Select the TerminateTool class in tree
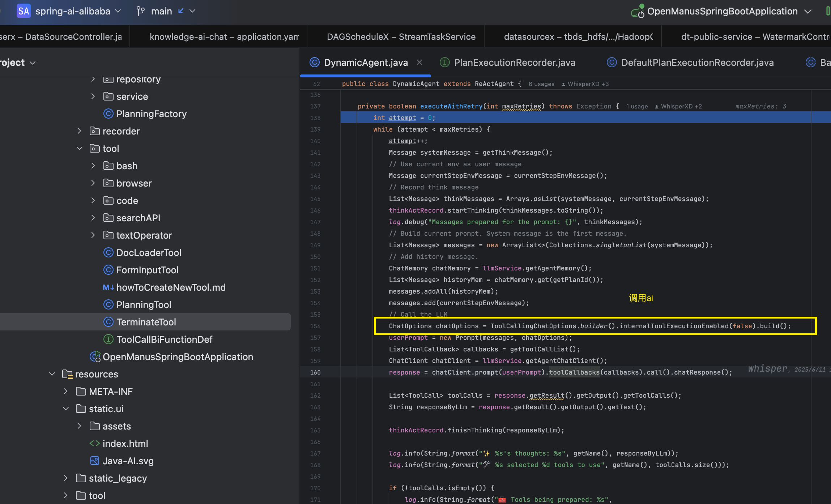The image size is (831, 504). point(146,322)
